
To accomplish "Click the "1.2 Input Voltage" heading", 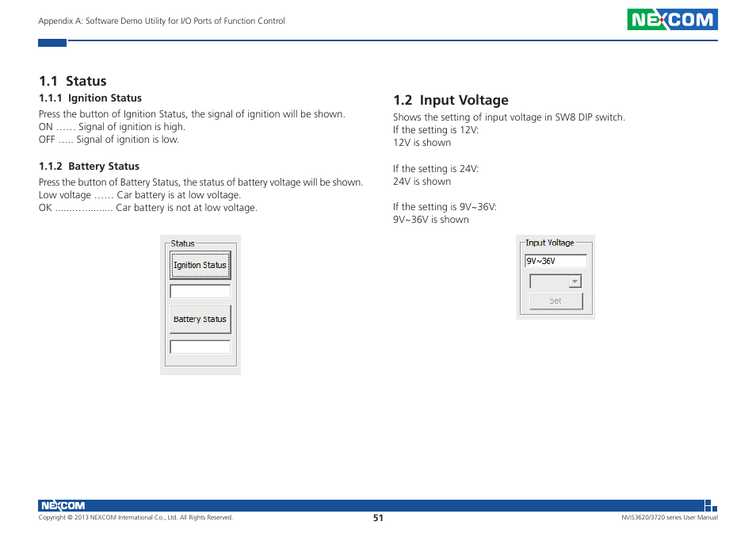I will tap(451, 100).
